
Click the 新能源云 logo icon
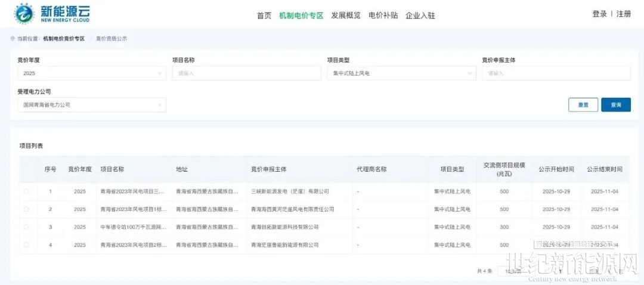coord(24,13)
